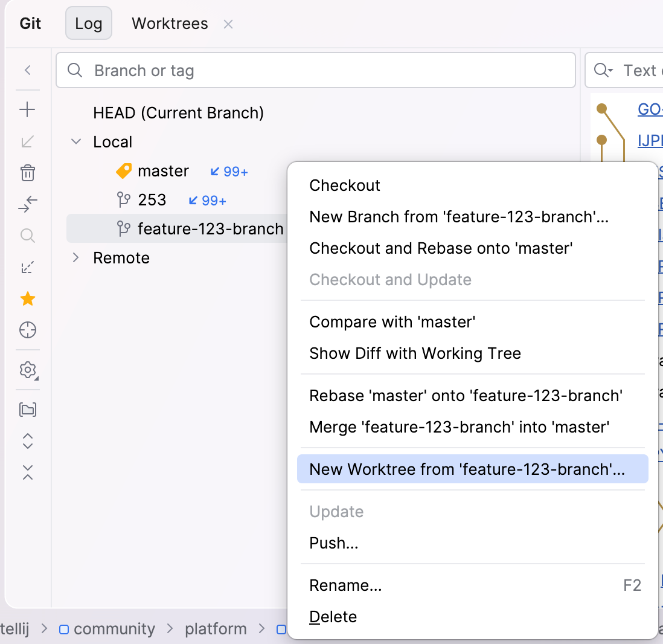Switch to the Log tab
The image size is (663, 644).
coord(89,24)
